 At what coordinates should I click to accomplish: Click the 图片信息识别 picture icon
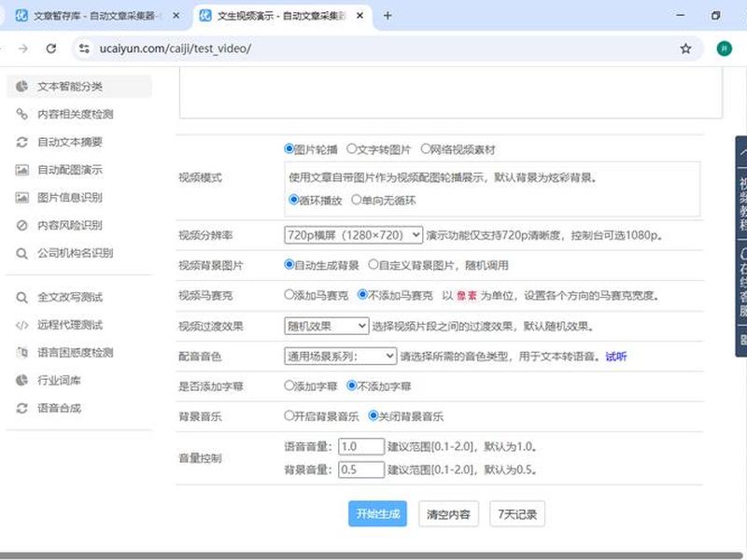[x=21, y=197]
